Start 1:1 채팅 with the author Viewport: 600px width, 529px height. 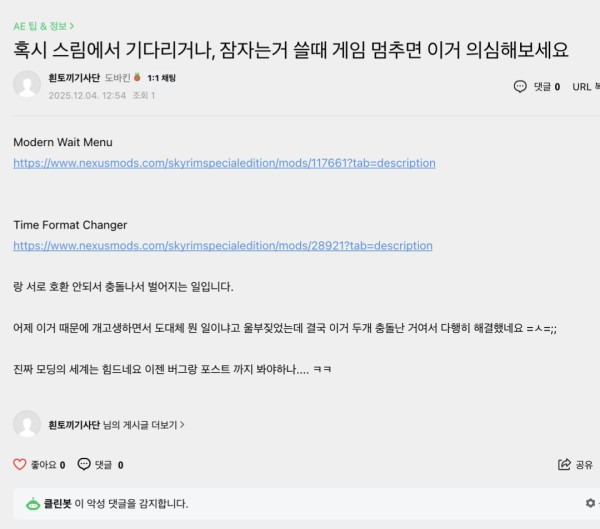tap(161, 77)
